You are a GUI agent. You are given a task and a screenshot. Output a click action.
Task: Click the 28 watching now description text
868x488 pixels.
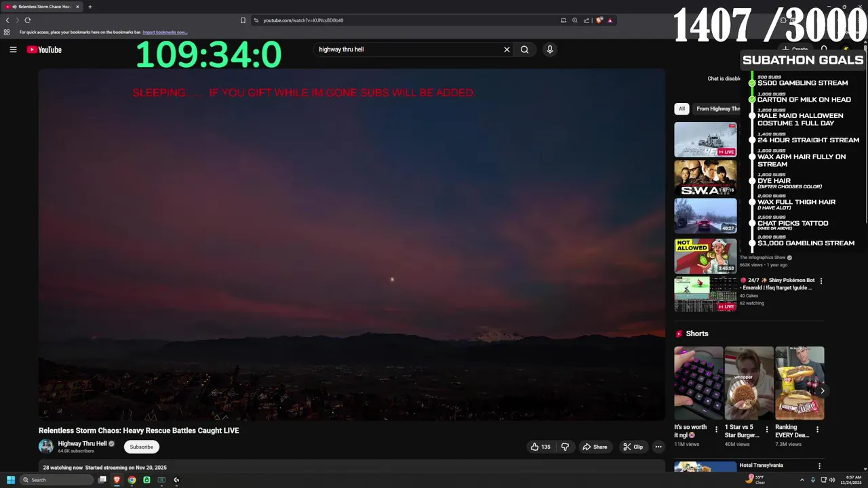click(105, 468)
